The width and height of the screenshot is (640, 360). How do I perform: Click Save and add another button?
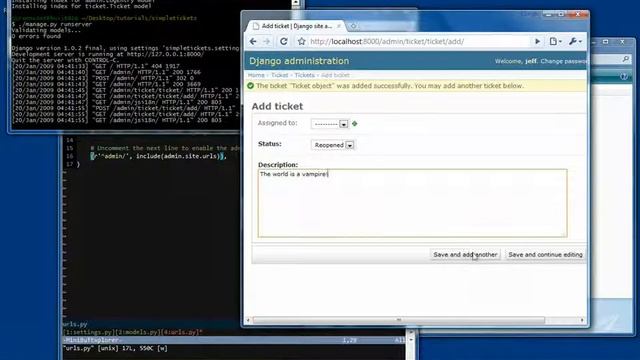coord(465,255)
